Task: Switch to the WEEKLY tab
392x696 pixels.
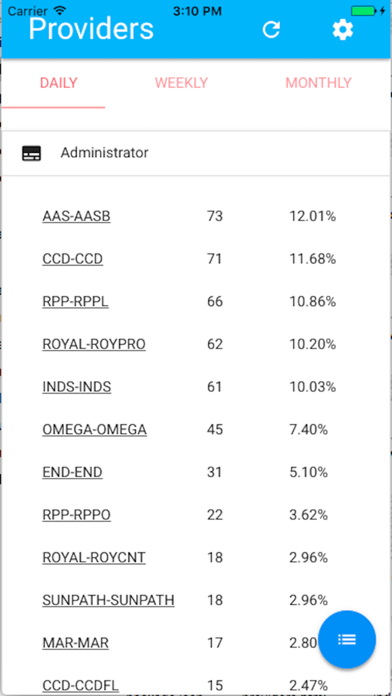Action: coord(181,83)
